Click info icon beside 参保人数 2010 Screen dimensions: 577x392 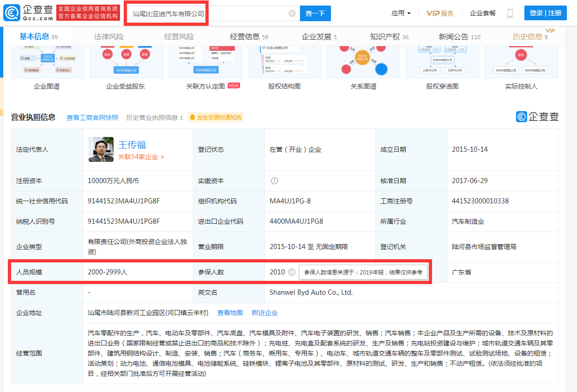point(291,272)
